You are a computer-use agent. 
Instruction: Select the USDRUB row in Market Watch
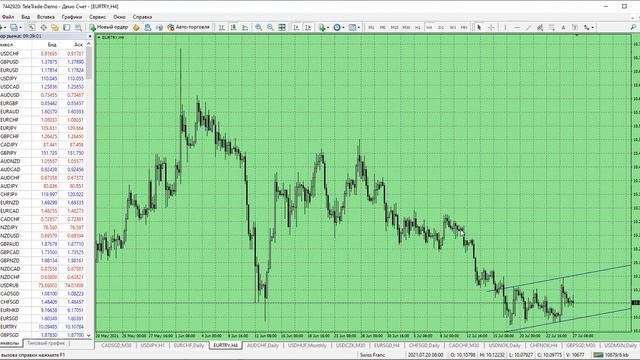click(43, 286)
